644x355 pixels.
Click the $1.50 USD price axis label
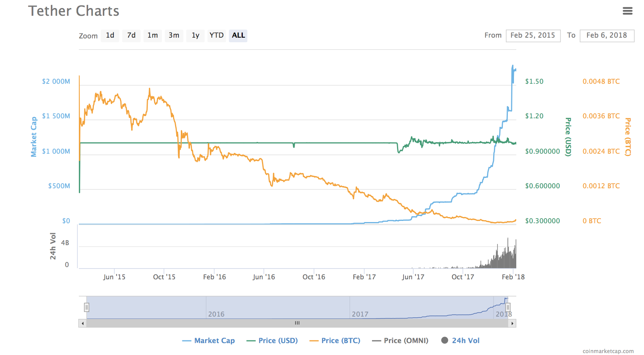(534, 81)
